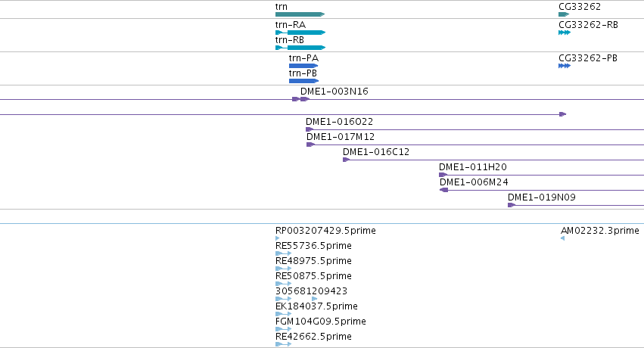Select the CG33262-PB protein arrows
644x348 pixels.
[x=565, y=66]
